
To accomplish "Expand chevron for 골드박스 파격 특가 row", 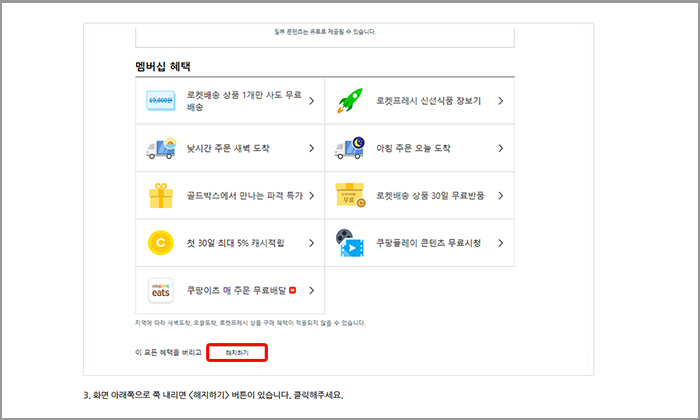I will (x=312, y=195).
